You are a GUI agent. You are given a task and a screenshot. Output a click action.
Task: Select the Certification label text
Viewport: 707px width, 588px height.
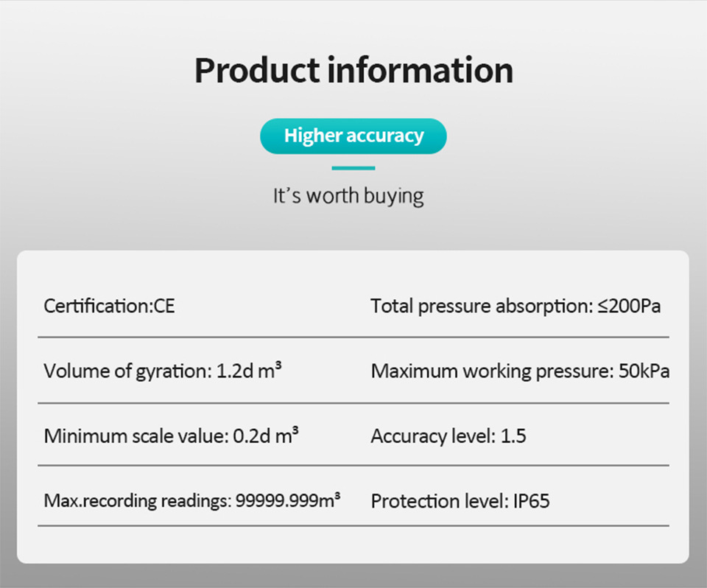97,306
